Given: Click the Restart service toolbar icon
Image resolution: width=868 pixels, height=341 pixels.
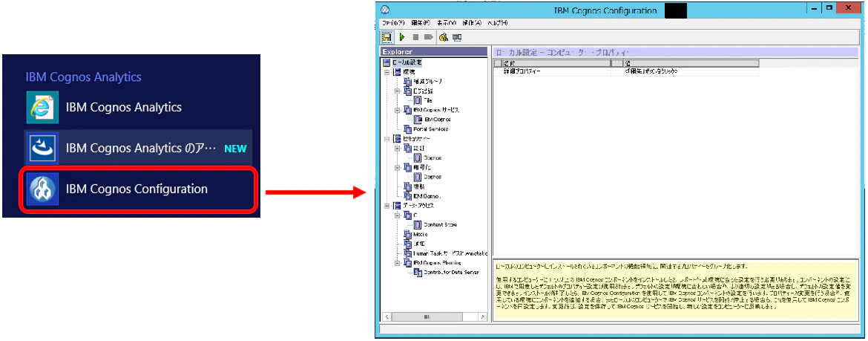Looking at the screenshot, I should tap(429, 37).
